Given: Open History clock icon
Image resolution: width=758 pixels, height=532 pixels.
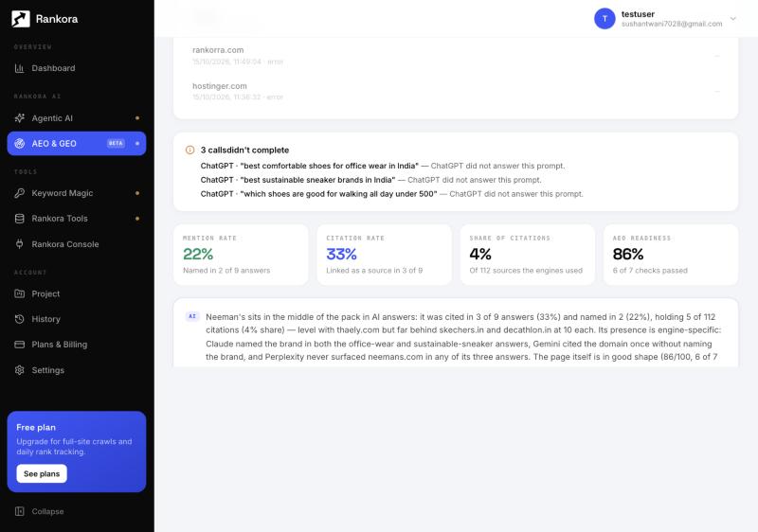Looking at the screenshot, I should (19, 319).
